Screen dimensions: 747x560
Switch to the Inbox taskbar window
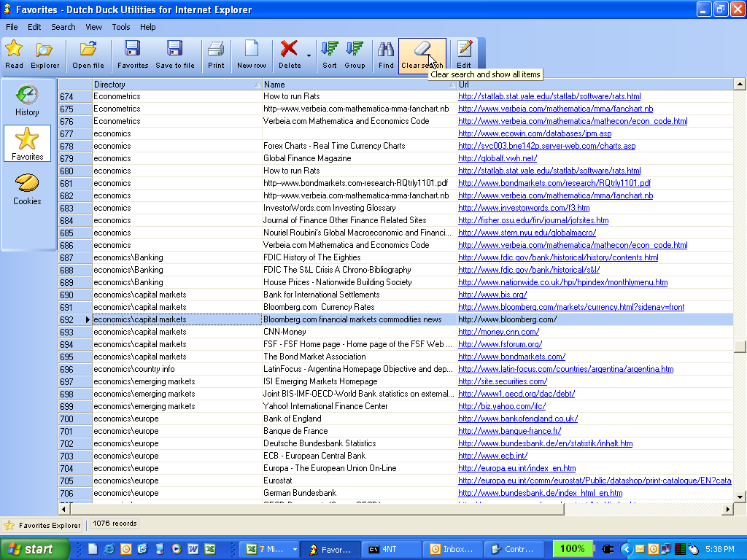point(452,549)
